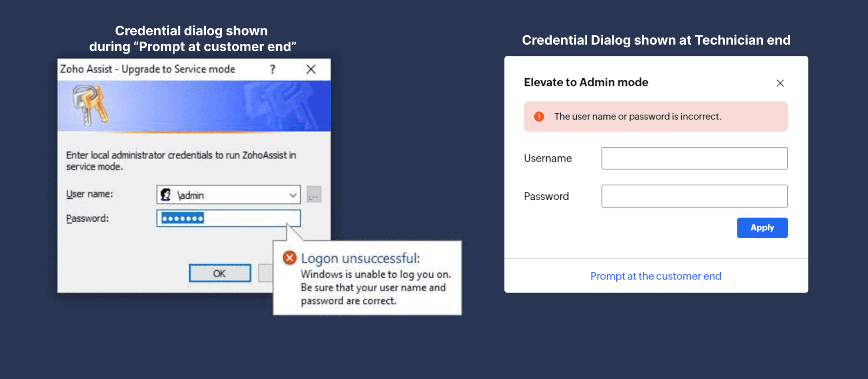868x379 pixels.
Task: Click the help question mark button
Action: tap(273, 69)
